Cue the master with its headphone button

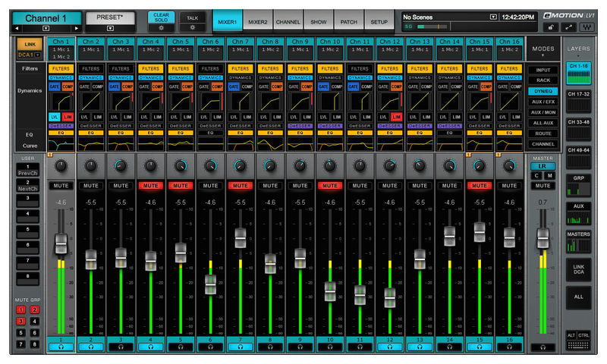point(543,347)
